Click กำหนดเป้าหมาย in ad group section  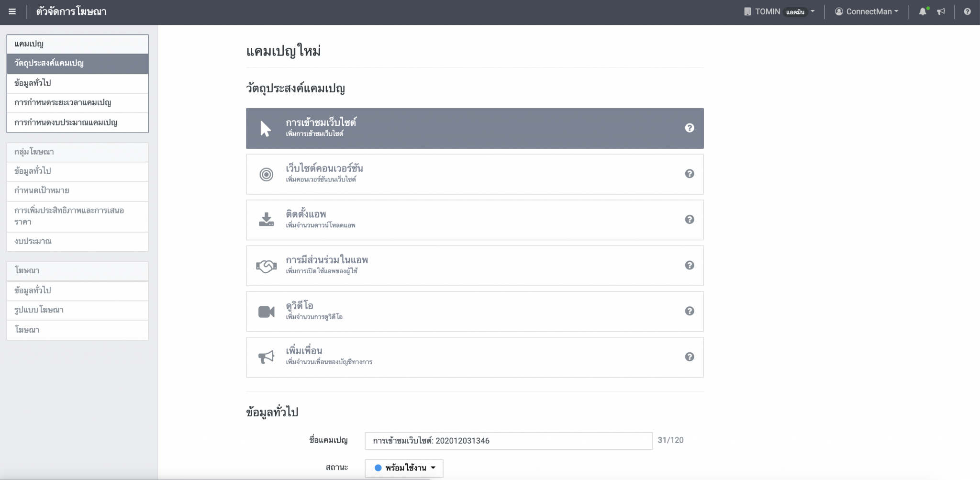point(42,190)
